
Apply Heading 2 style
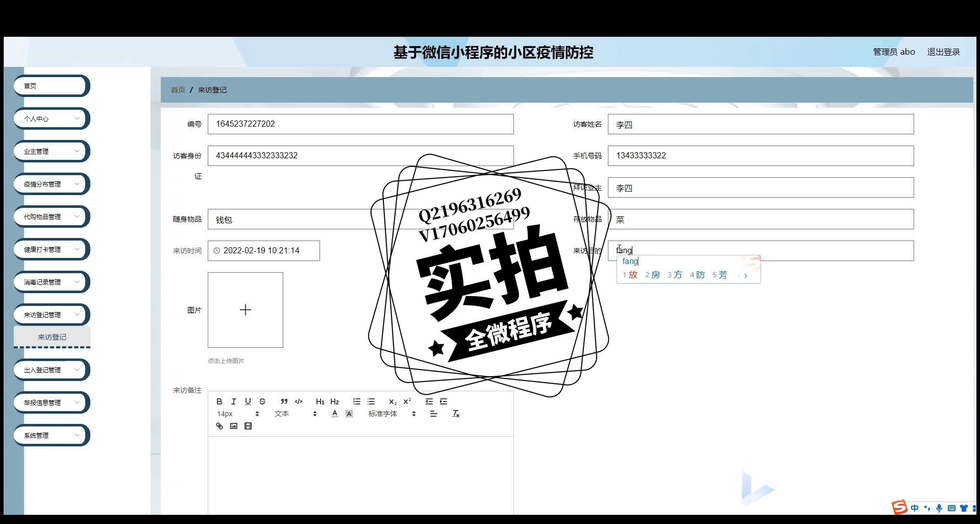[335, 401]
